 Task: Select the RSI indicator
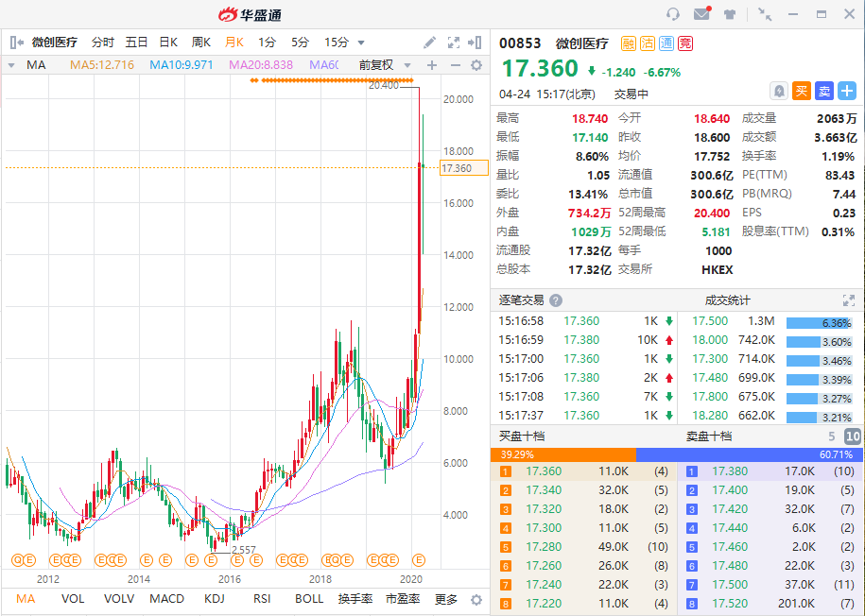[x=262, y=599]
